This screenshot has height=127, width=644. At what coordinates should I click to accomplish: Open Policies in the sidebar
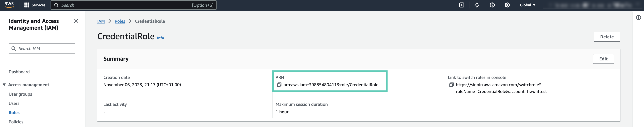pos(16,122)
